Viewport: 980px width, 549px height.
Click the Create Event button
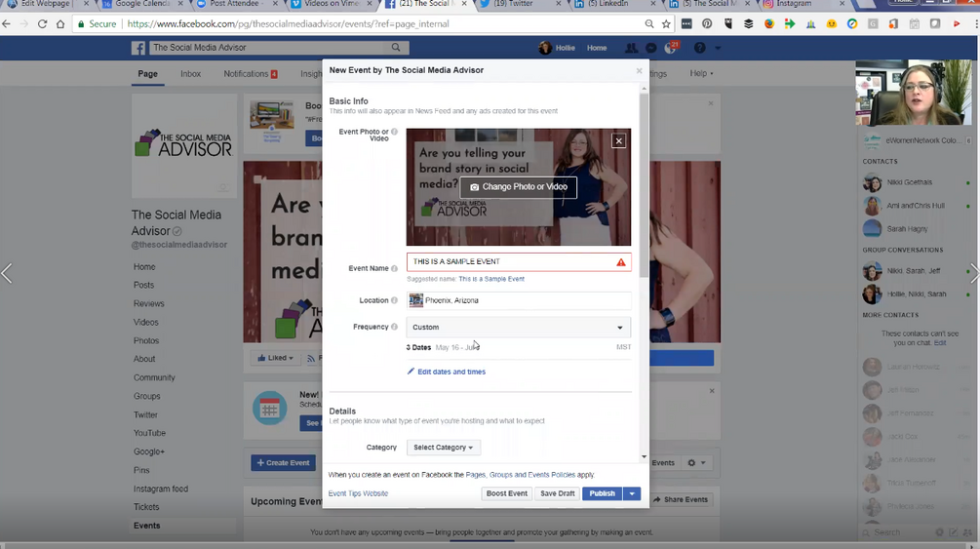(x=283, y=463)
